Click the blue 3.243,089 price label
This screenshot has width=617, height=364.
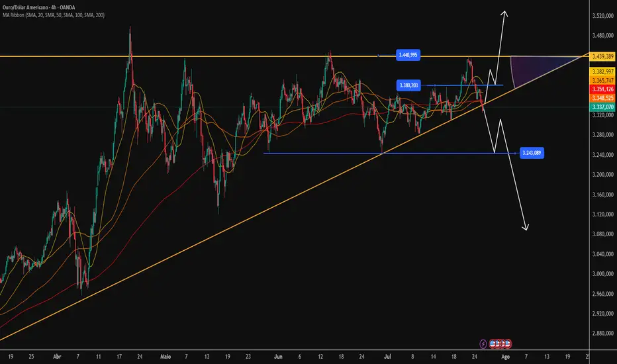(532, 153)
